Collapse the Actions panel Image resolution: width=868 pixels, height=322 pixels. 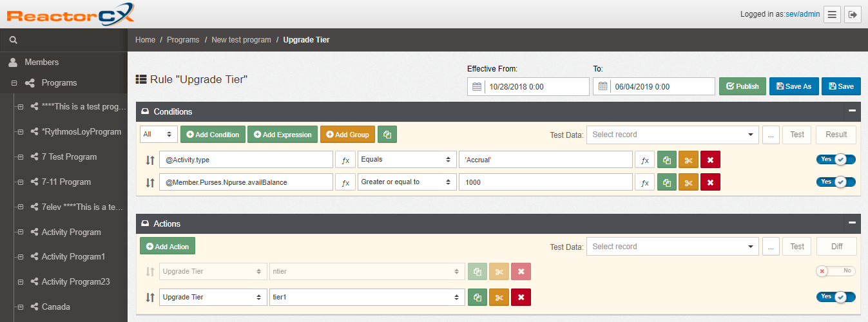tap(852, 223)
